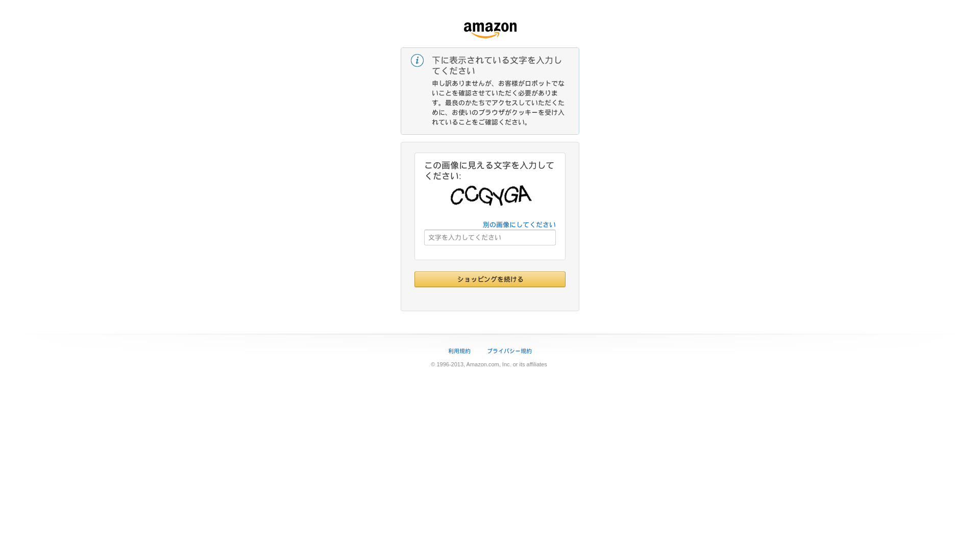Image resolution: width=980 pixels, height=551 pixels.
Task: Request a different image via 別の画像にしてください
Action: click(519, 224)
